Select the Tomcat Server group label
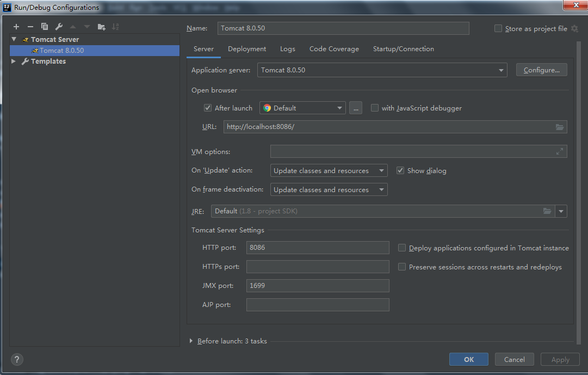Screen dimensions: 588x375 [x=55, y=39]
